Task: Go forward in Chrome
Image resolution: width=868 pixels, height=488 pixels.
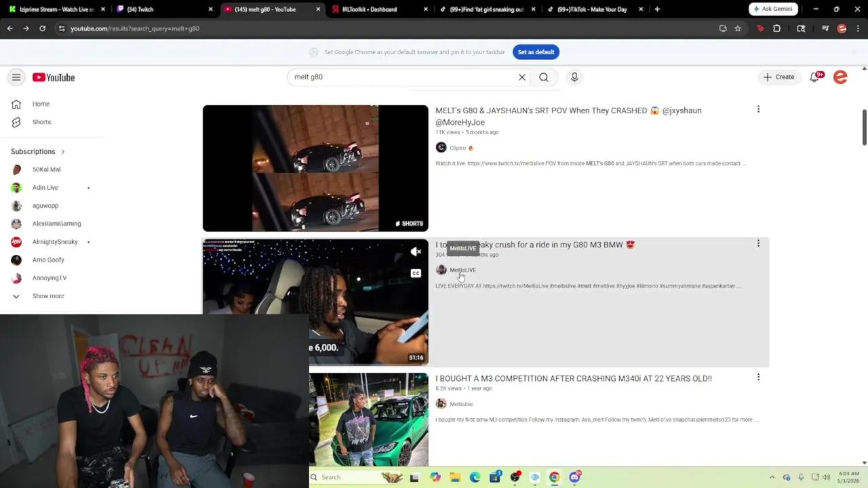Action: coord(26,28)
